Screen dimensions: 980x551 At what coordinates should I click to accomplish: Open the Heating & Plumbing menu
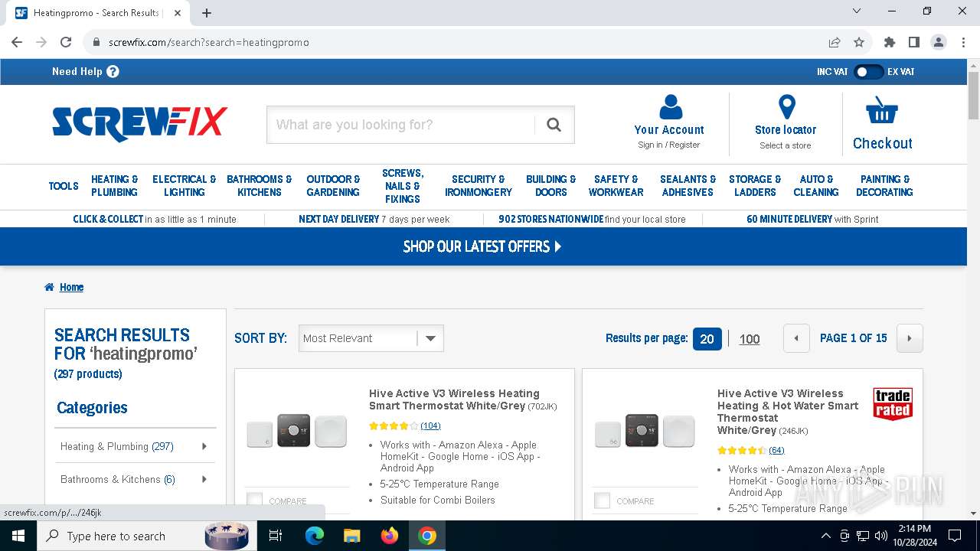pos(115,186)
